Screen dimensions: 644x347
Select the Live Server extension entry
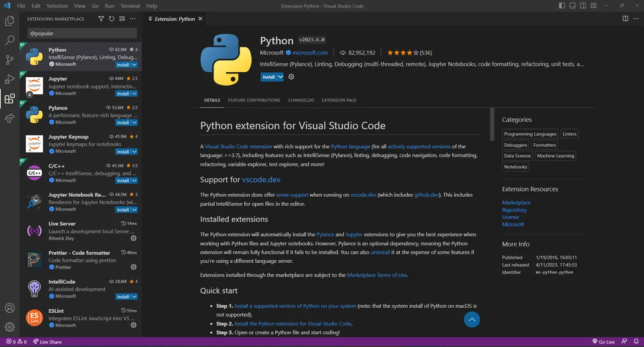pyautogui.click(x=80, y=230)
